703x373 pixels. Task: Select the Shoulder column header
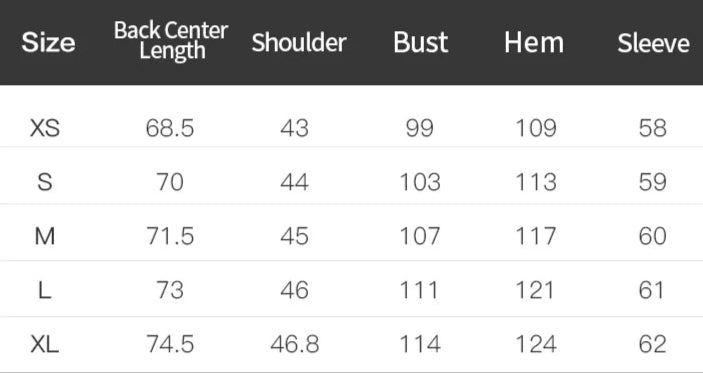tap(299, 43)
